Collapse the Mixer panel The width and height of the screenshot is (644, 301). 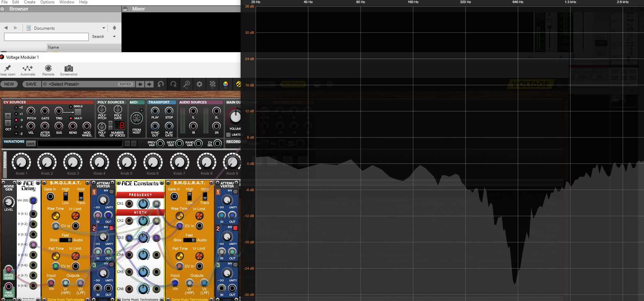click(125, 9)
